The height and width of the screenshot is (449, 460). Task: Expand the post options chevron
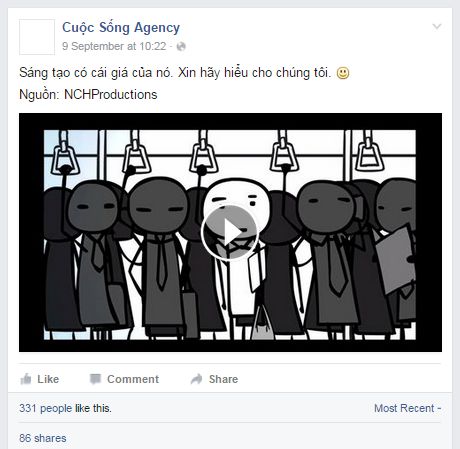437,26
